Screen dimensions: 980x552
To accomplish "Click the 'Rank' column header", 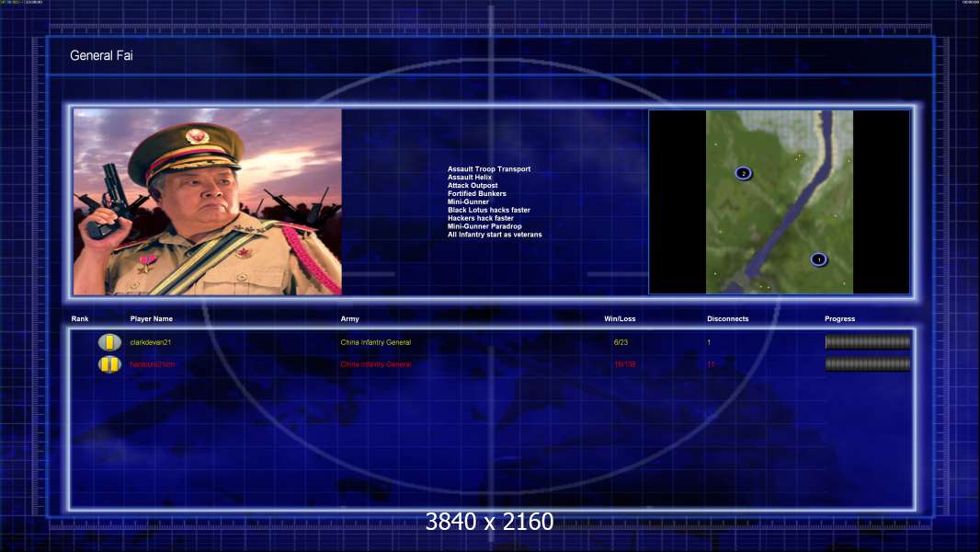I will pyautogui.click(x=80, y=319).
